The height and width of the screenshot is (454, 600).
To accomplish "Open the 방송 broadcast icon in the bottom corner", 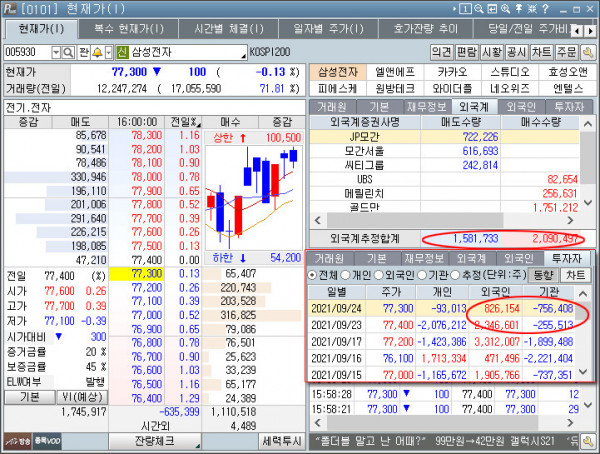I will click(18, 441).
